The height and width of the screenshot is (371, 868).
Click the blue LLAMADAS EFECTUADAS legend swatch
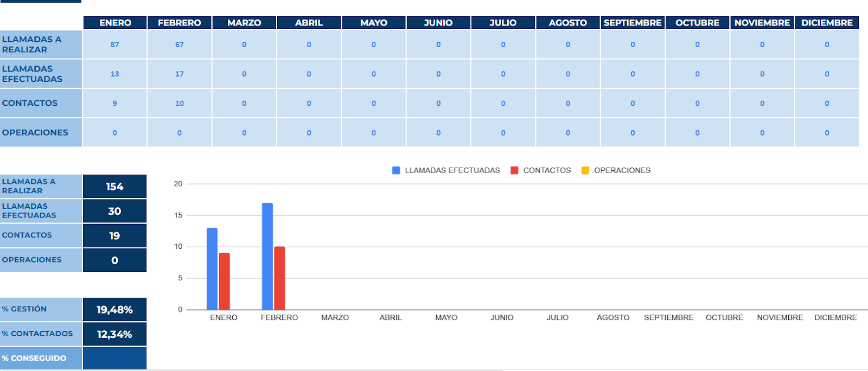(x=396, y=170)
